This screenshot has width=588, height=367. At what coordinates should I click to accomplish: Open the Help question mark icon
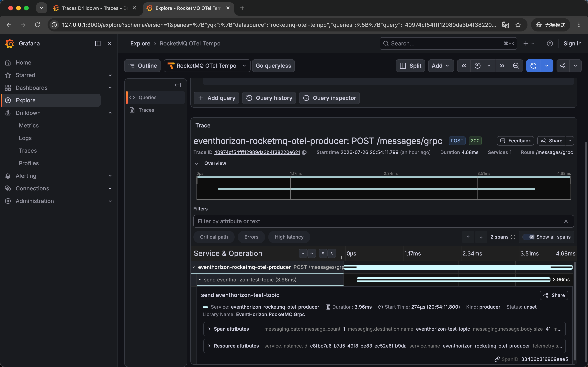(550, 43)
